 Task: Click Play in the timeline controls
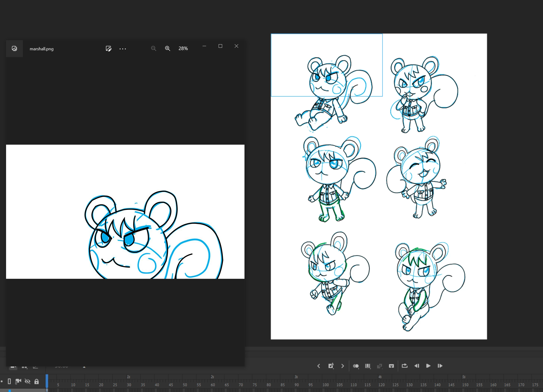(x=428, y=366)
